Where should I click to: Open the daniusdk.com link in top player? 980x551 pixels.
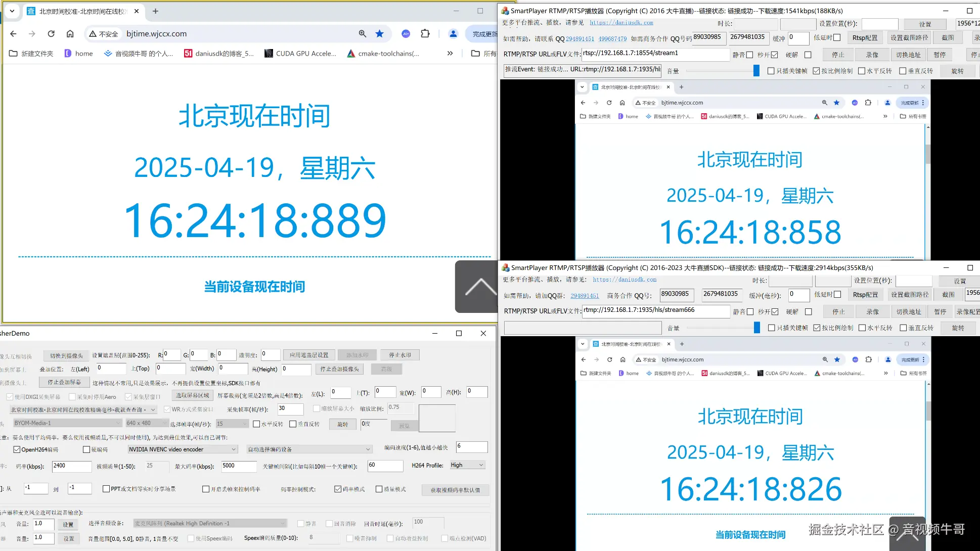621,23
